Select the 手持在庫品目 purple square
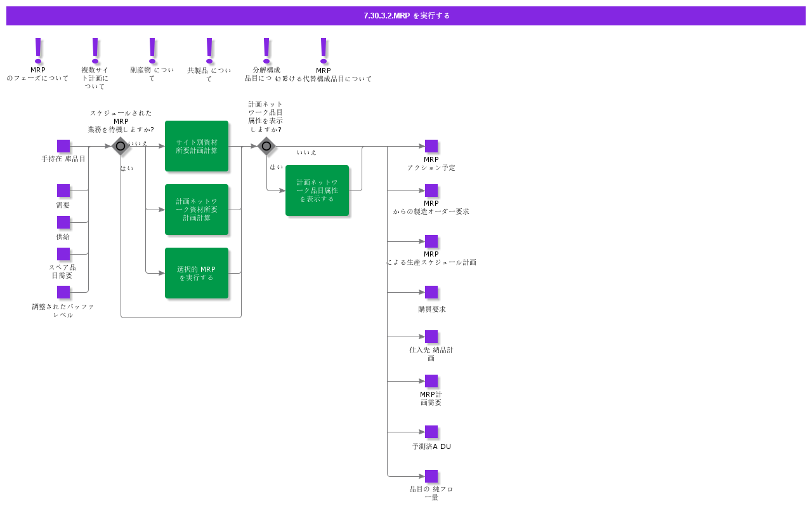The height and width of the screenshot is (508, 812). coord(63,146)
